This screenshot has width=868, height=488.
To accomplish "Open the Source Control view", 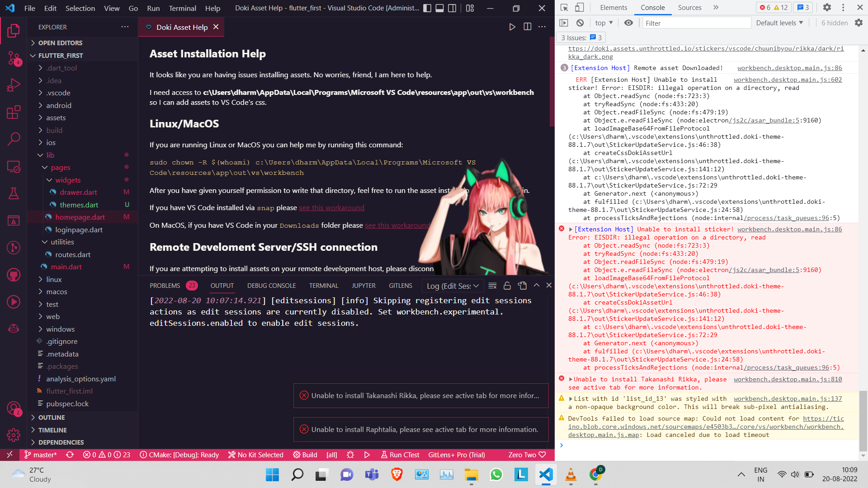I will pyautogui.click(x=14, y=56).
